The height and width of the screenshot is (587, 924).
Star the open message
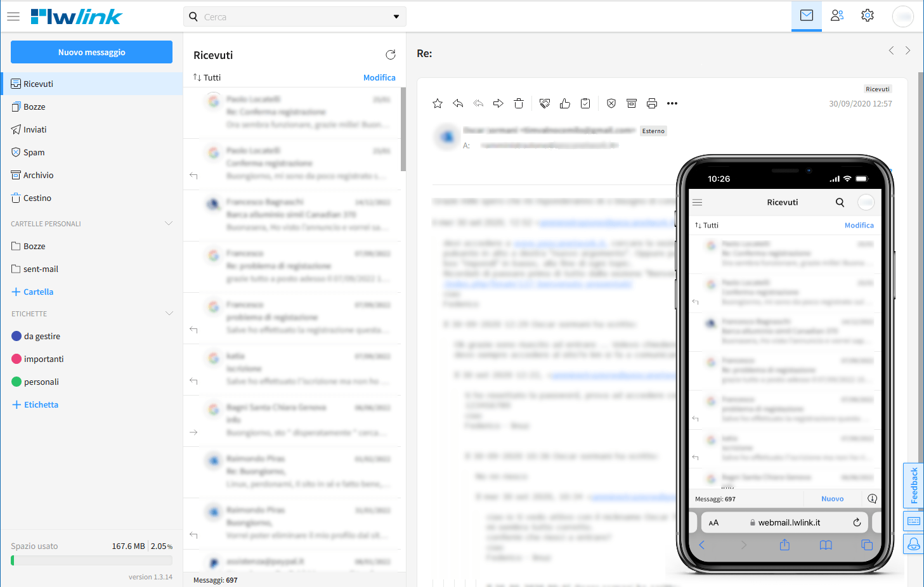(438, 103)
